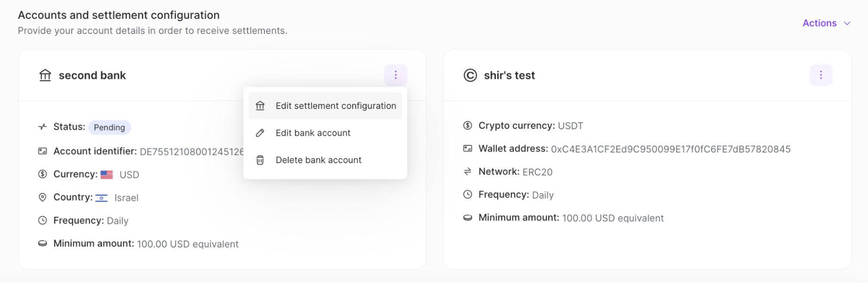Click the three-dot menu on second bank card
Screen dimensions: 868x283
(x=396, y=75)
